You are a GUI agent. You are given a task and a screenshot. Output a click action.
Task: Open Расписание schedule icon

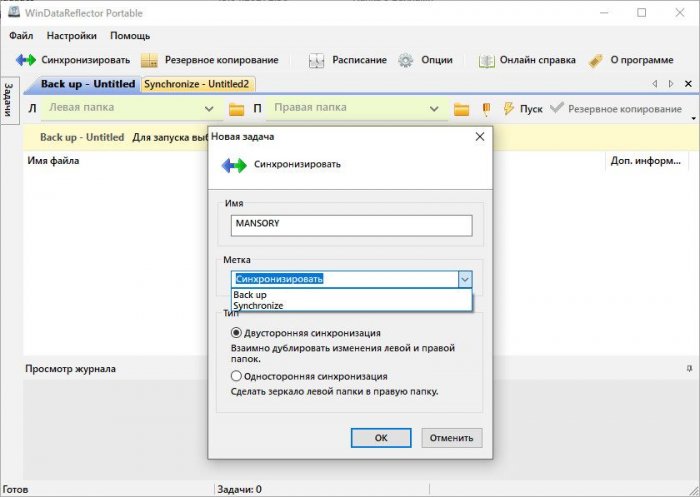[316, 60]
